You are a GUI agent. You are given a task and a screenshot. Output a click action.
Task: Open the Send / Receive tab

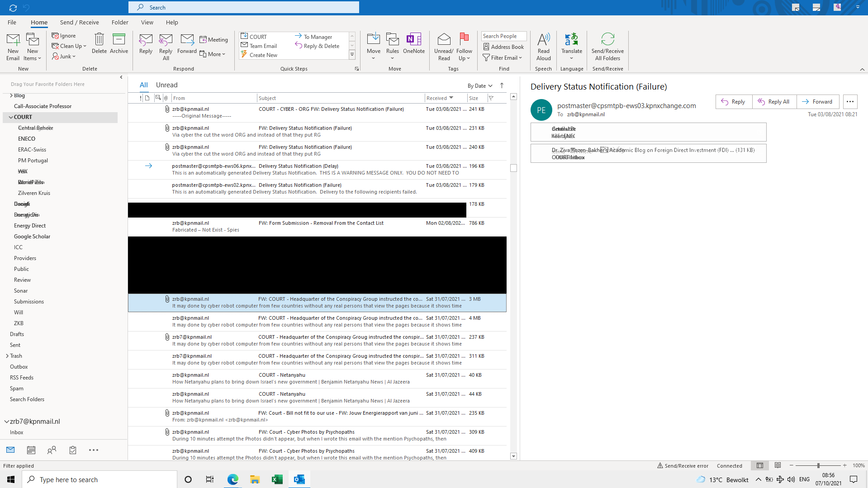[x=79, y=22]
